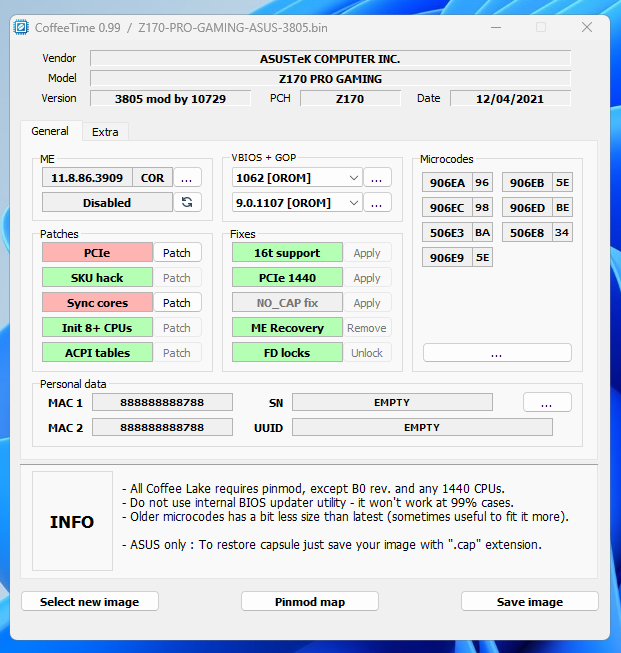Screen dimensions: 621x653
Task: Click the CoffeeTime chip icon in title bar
Action: pyautogui.click(x=21, y=27)
